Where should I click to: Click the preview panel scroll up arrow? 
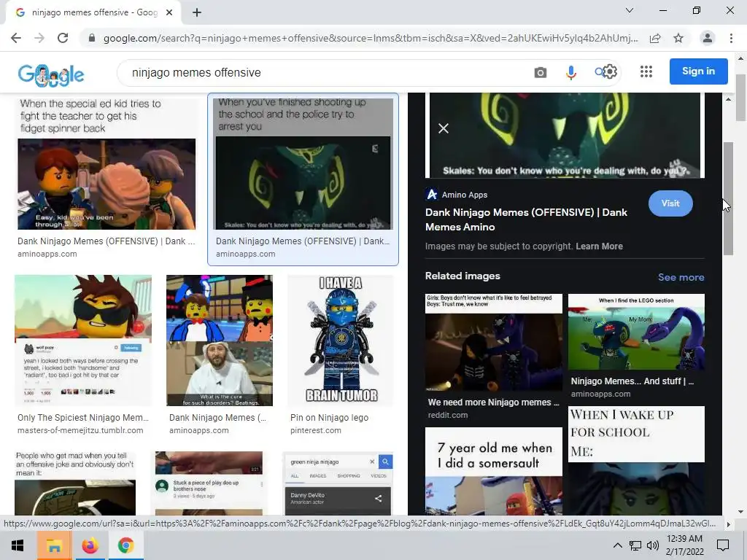728,99
